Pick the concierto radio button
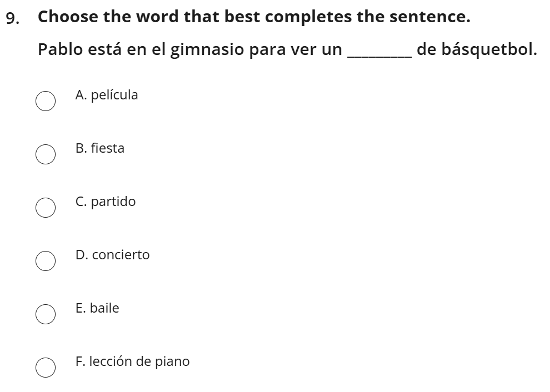 [46, 261]
